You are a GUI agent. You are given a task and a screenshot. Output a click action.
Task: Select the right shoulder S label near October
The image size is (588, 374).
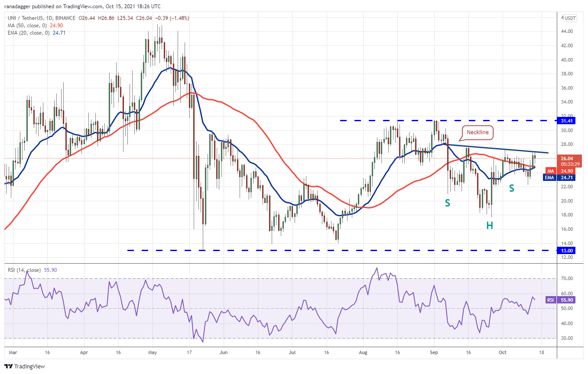(511, 188)
